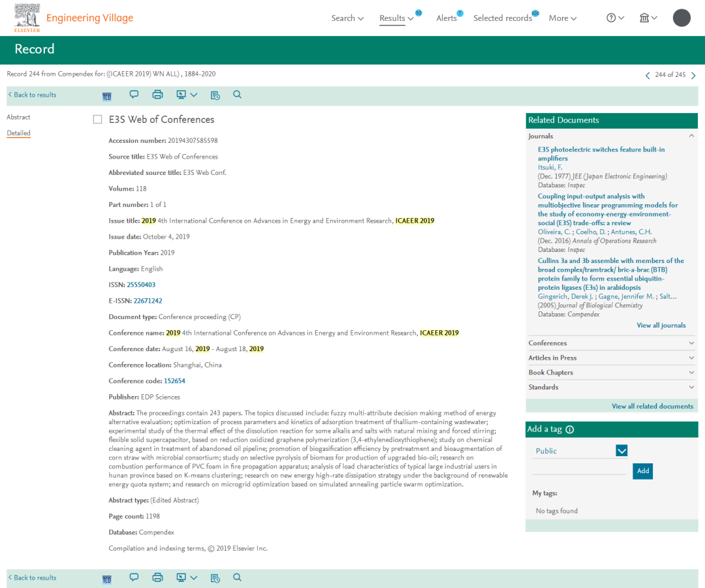Click View all related documents link
Image resolution: width=705 pixels, height=588 pixels.
pos(652,406)
